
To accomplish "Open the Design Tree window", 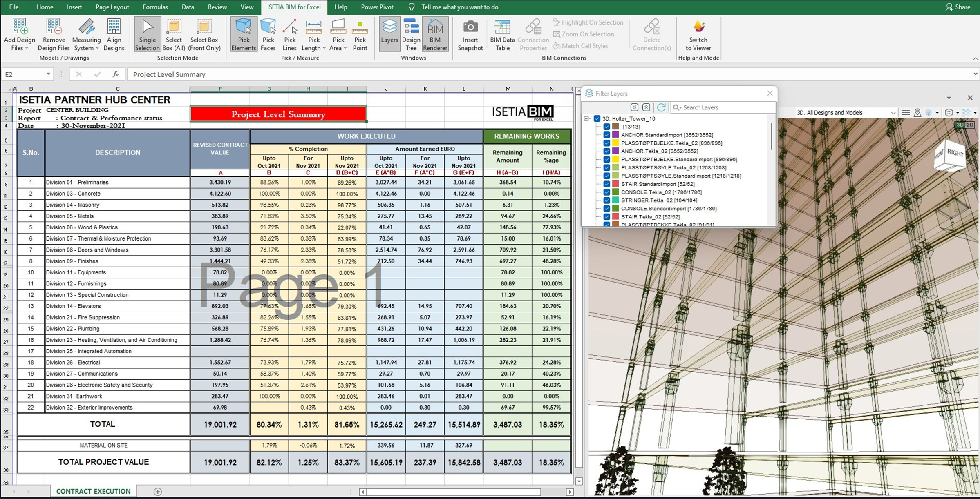I will pyautogui.click(x=411, y=35).
